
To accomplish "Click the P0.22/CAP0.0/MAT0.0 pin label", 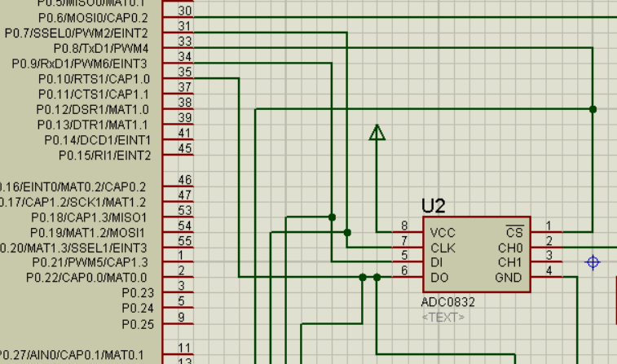I will (x=87, y=278).
